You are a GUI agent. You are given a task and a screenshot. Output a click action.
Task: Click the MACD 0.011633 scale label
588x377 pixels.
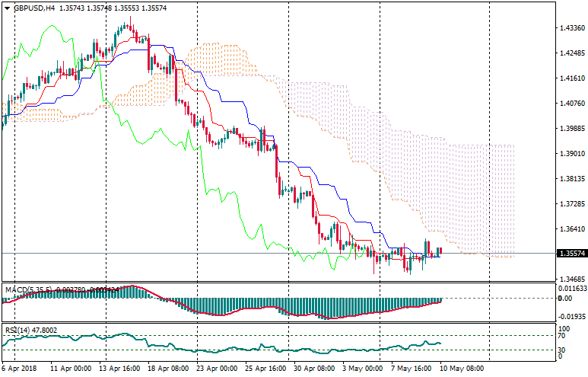(x=572, y=289)
